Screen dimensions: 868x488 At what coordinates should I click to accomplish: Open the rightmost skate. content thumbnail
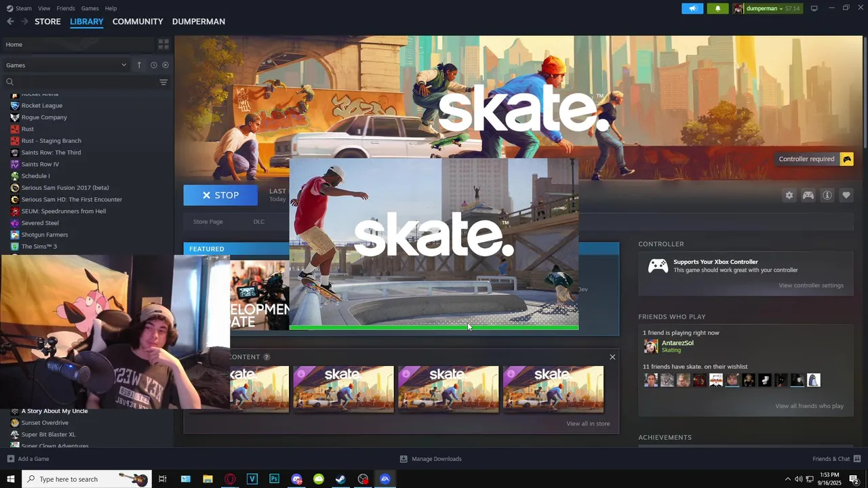click(x=553, y=389)
